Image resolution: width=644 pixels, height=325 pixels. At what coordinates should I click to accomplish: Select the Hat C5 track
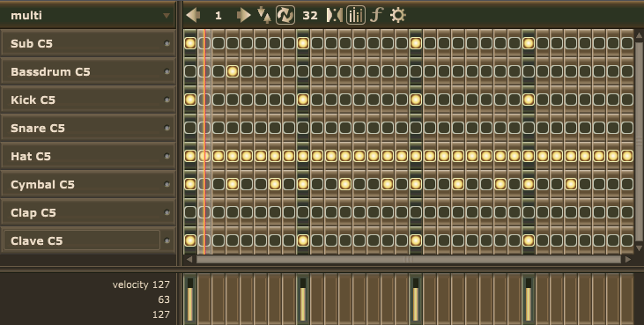pos(88,156)
